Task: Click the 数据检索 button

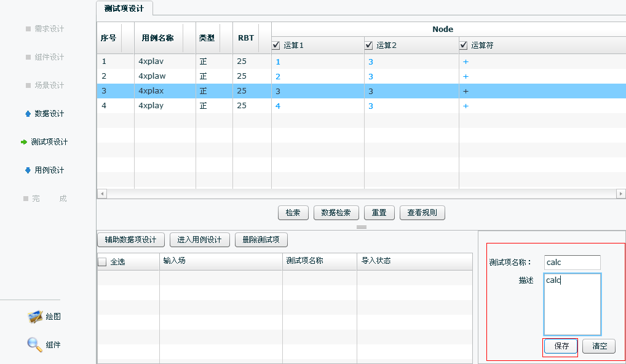Action: tap(336, 213)
